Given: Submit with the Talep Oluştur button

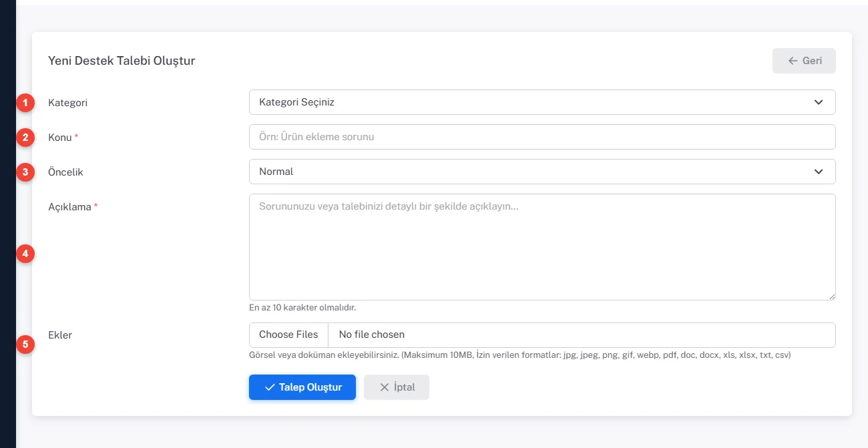Looking at the screenshot, I should pyautogui.click(x=302, y=387).
